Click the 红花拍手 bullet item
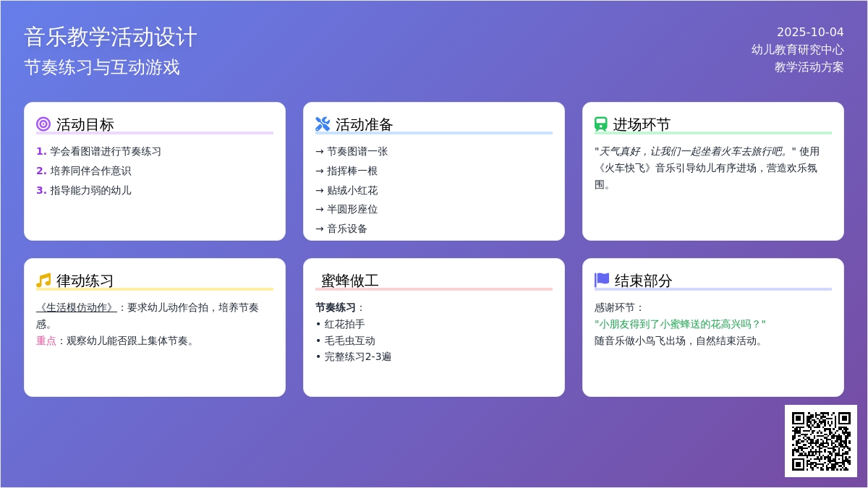The height and width of the screenshot is (488, 868). click(344, 324)
